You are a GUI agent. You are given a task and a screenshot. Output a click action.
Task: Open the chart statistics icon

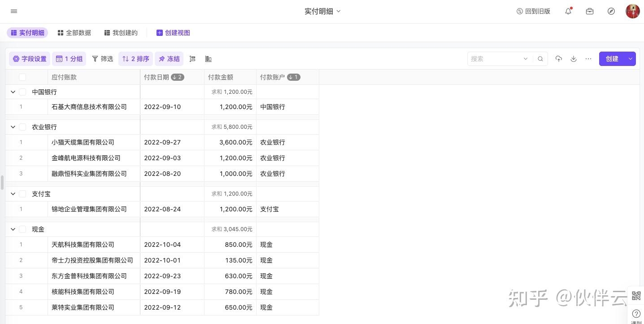pyautogui.click(x=208, y=59)
